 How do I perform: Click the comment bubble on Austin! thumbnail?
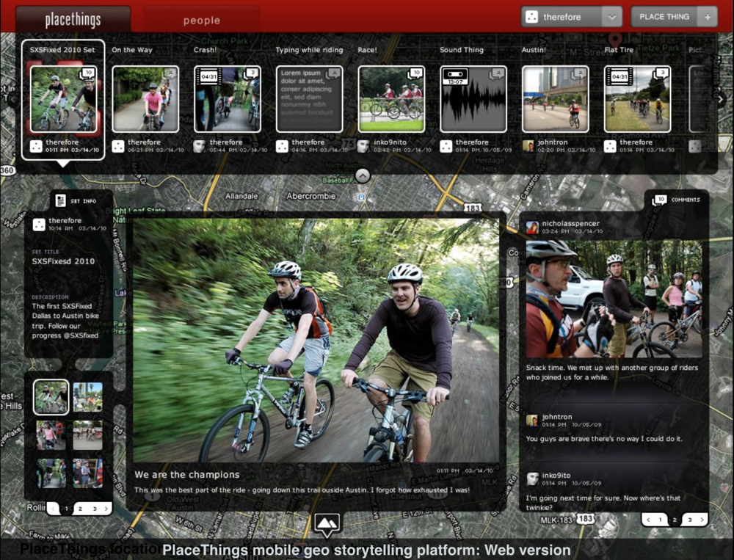point(580,73)
